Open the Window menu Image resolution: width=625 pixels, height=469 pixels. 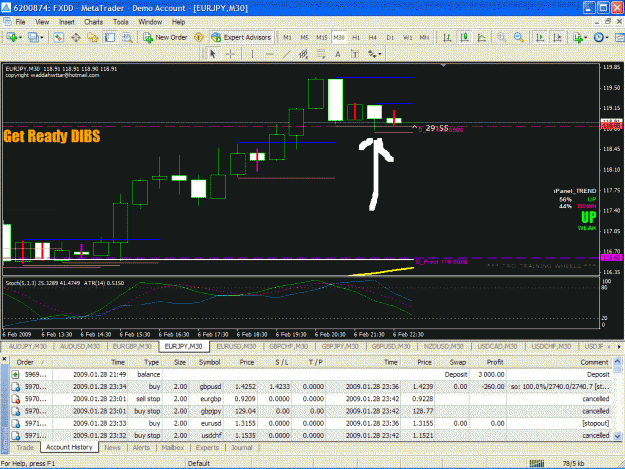click(150, 22)
